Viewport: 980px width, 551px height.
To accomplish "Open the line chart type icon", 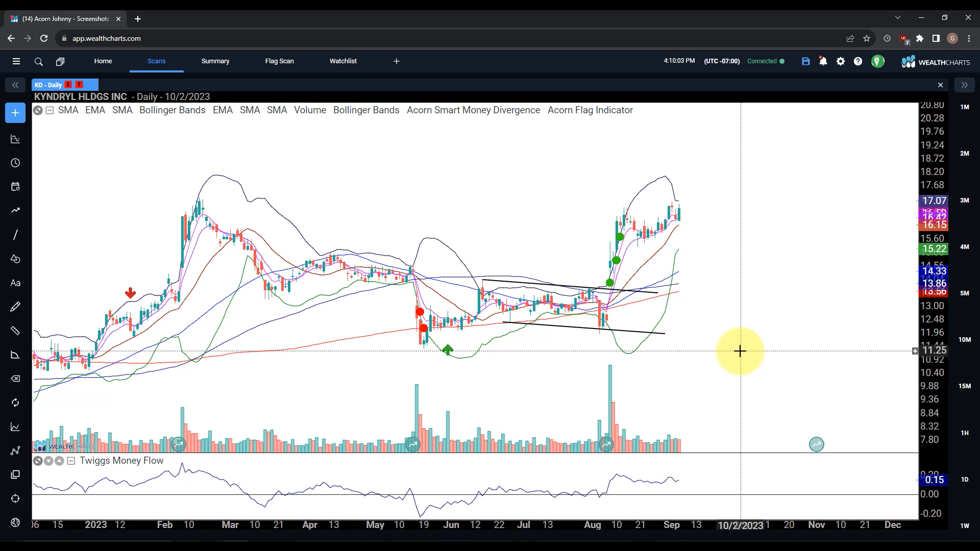I will [15, 427].
